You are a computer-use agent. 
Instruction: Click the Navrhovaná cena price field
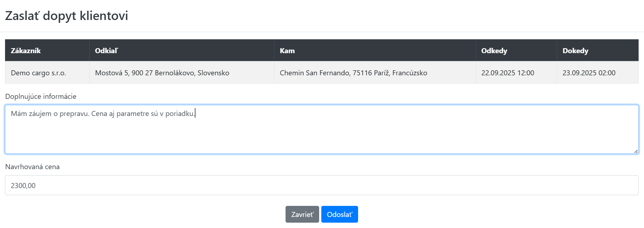[322, 185]
